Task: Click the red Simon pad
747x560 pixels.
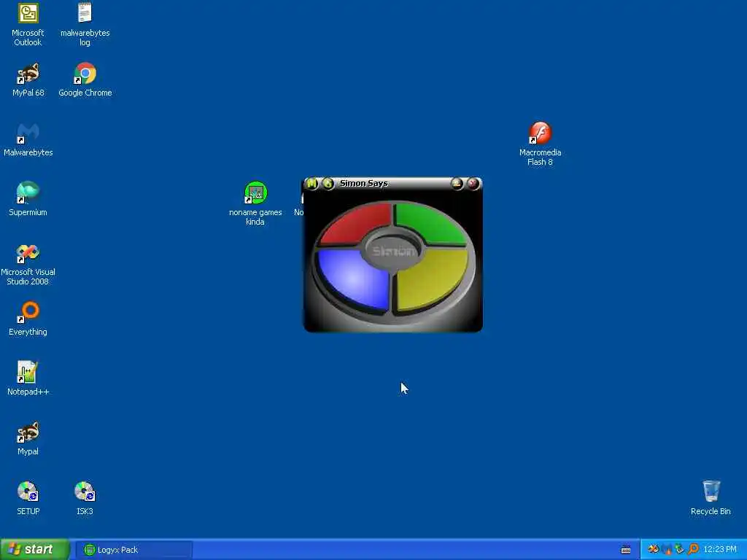Action: (356, 225)
